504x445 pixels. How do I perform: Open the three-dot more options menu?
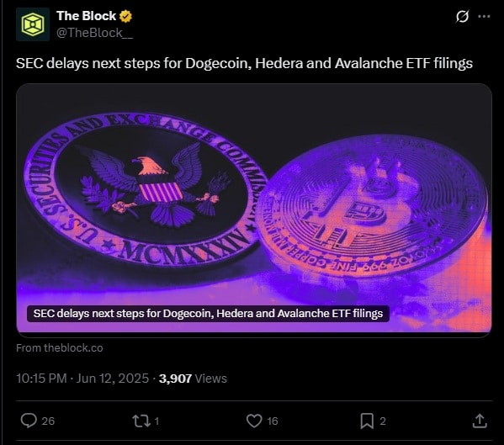point(484,16)
